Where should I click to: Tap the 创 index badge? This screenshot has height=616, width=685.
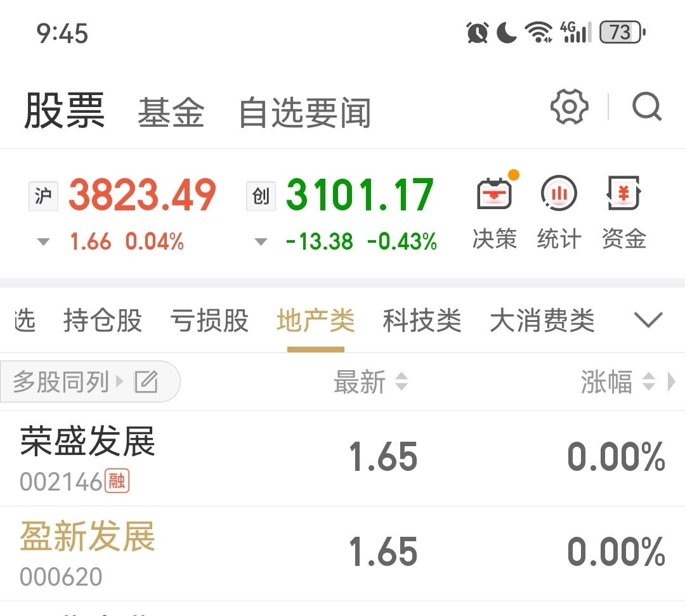(x=261, y=196)
